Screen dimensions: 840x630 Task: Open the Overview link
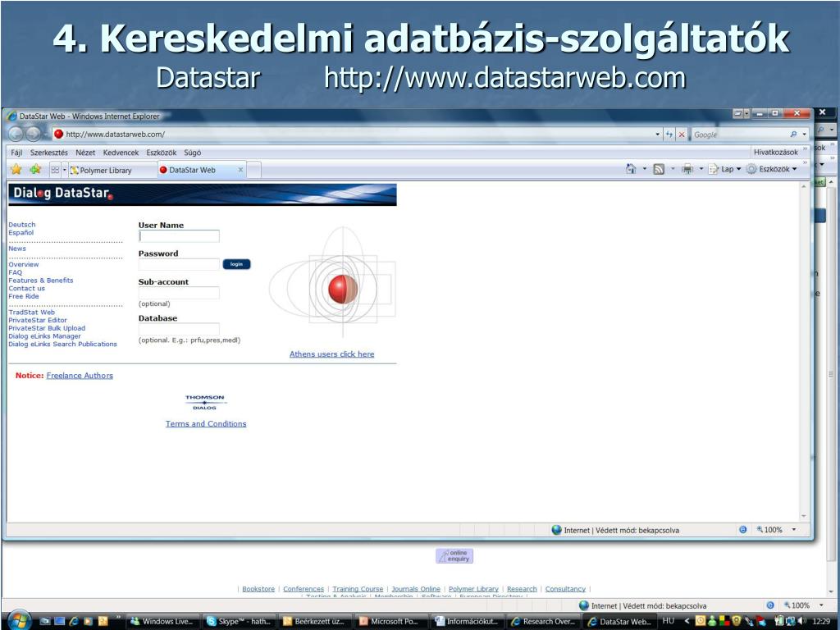point(24,264)
